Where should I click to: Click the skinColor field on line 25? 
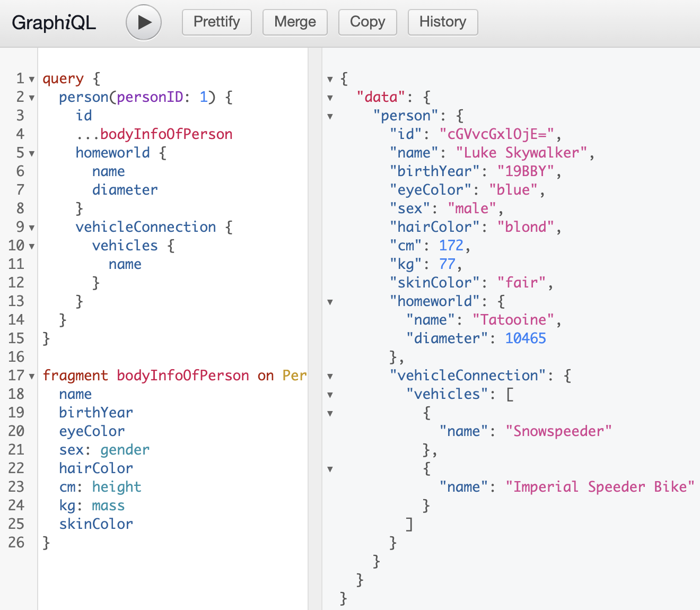coord(96,524)
